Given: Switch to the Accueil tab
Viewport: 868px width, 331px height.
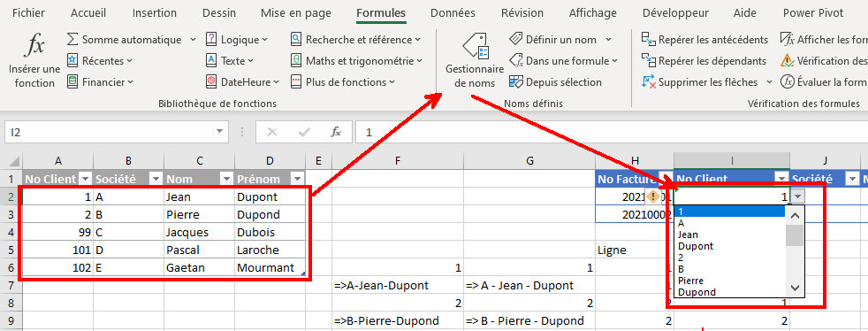Looking at the screenshot, I should tap(88, 12).
